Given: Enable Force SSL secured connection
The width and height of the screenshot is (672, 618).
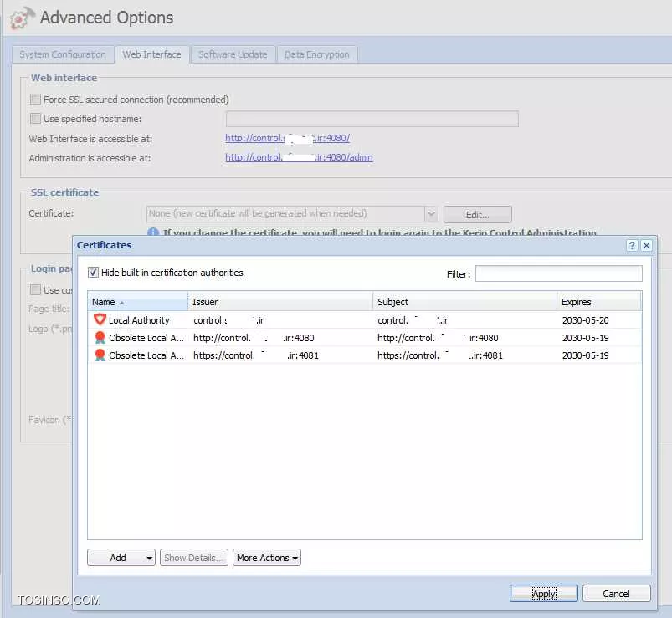Looking at the screenshot, I should tap(36, 100).
